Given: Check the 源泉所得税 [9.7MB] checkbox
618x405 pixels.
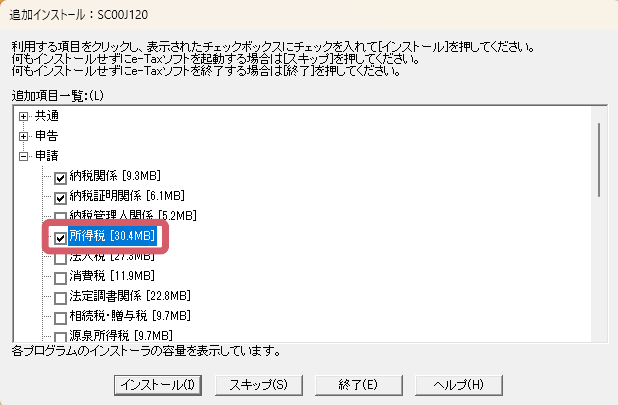Looking at the screenshot, I should (60, 337).
